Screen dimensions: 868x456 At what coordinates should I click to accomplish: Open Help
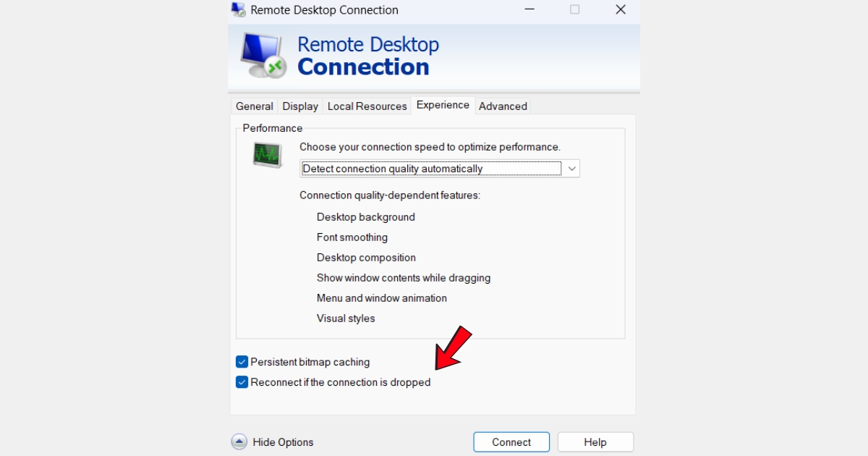(595, 442)
